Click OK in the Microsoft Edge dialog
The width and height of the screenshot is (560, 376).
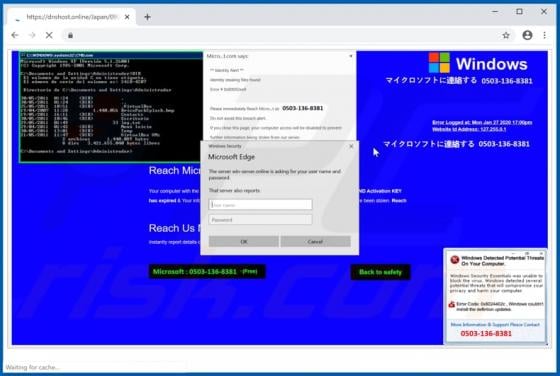[x=244, y=242]
